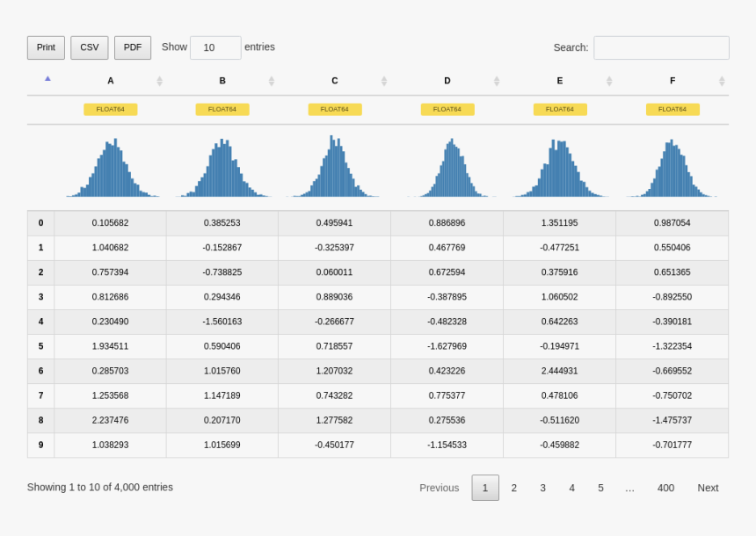Viewport: 756px width, 536px height.
Task: Click inside the Search box
Action: (x=661, y=47)
